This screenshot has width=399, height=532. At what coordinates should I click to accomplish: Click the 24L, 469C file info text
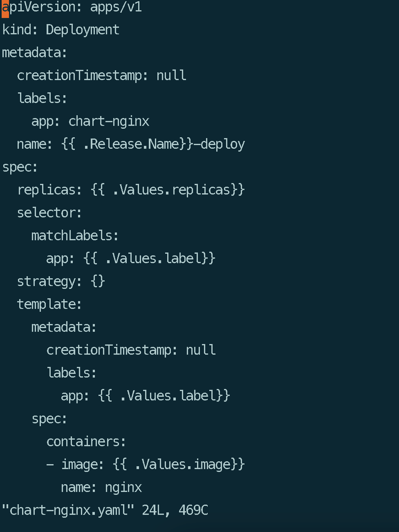pos(175,510)
